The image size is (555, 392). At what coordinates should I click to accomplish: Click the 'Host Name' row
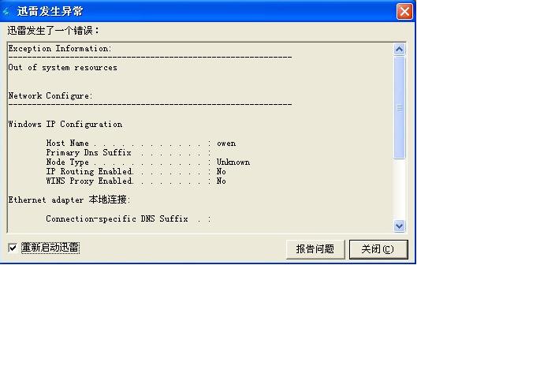click(141, 143)
